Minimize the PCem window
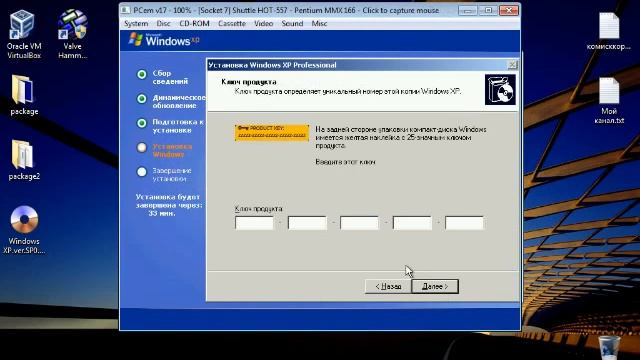Screen dimensions: 640x360 pos(468,10)
